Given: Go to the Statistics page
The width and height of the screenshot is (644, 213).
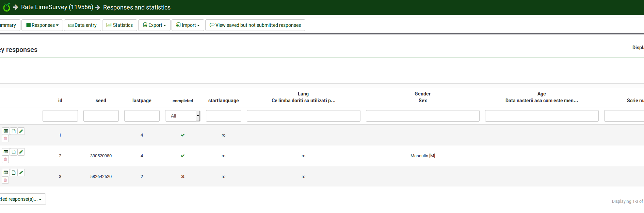Looking at the screenshot, I should [119, 25].
